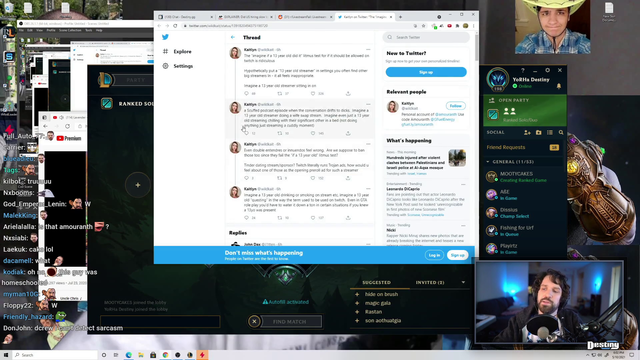Viewport: 640px width, 360px height.
Task: Open Settings in Twitter sidebar
Action: (x=178, y=66)
